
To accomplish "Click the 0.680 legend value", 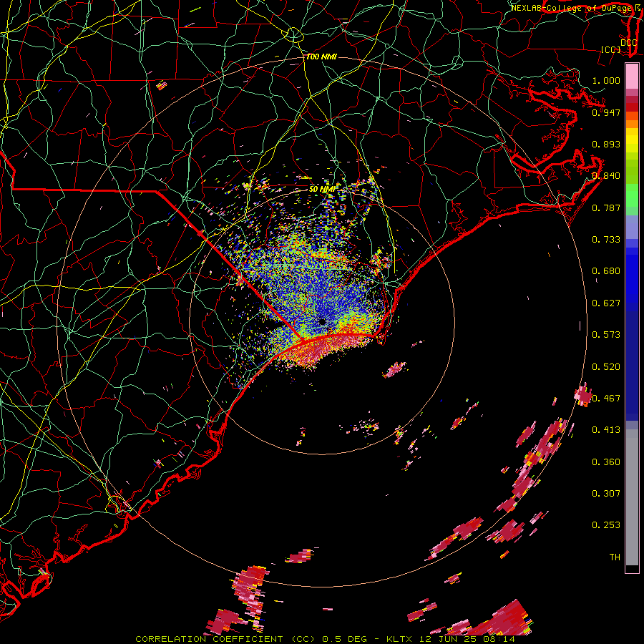I will click(x=606, y=271).
